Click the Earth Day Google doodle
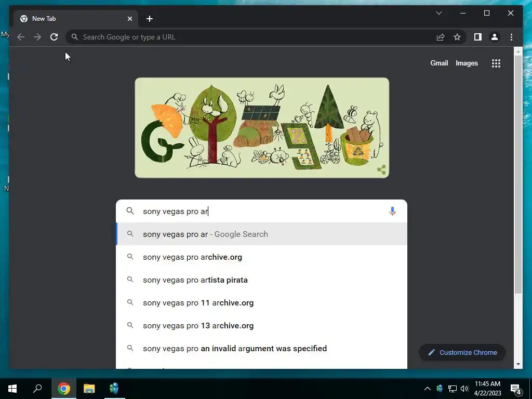Image resolution: width=532 pixels, height=399 pixels. (x=262, y=128)
